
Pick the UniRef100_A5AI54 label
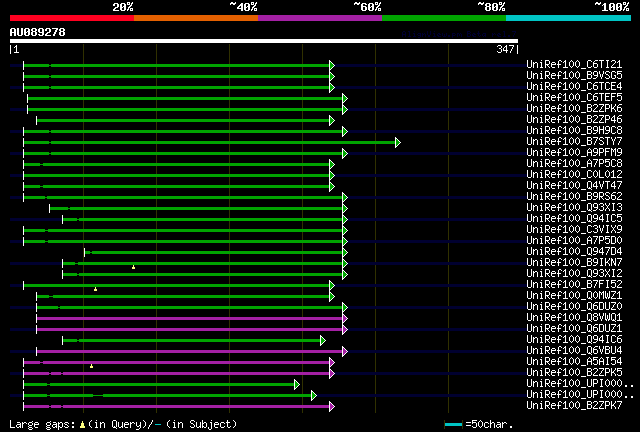click(x=574, y=362)
